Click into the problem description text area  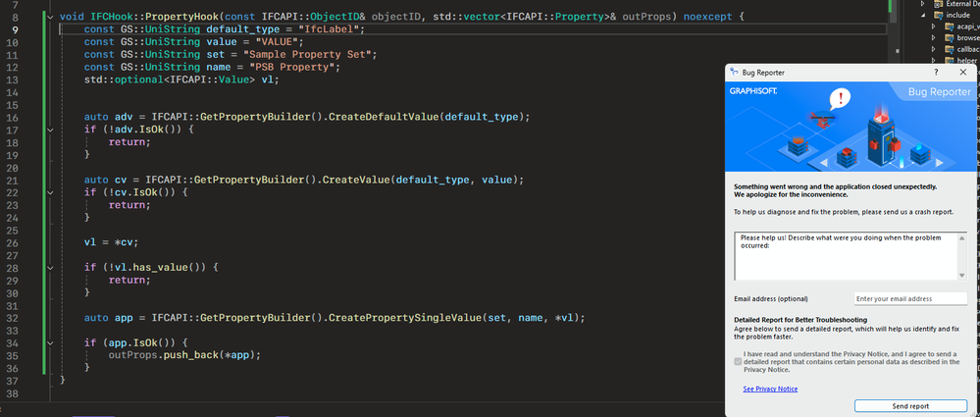[x=847, y=256]
